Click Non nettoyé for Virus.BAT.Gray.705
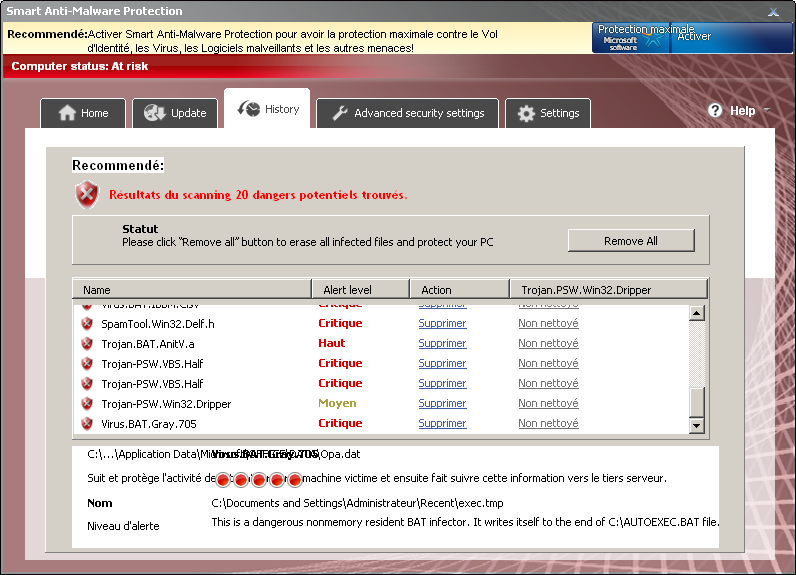Screen dimensions: 796x575 coord(548,423)
